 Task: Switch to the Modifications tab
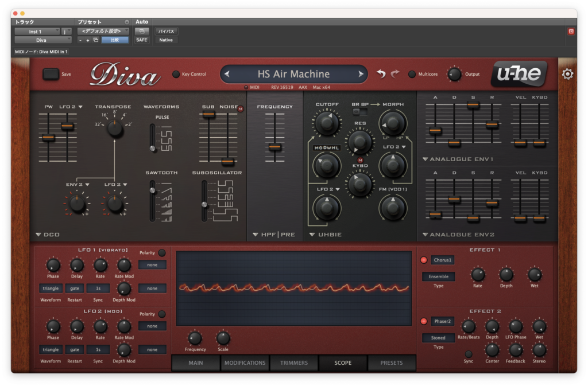point(245,363)
